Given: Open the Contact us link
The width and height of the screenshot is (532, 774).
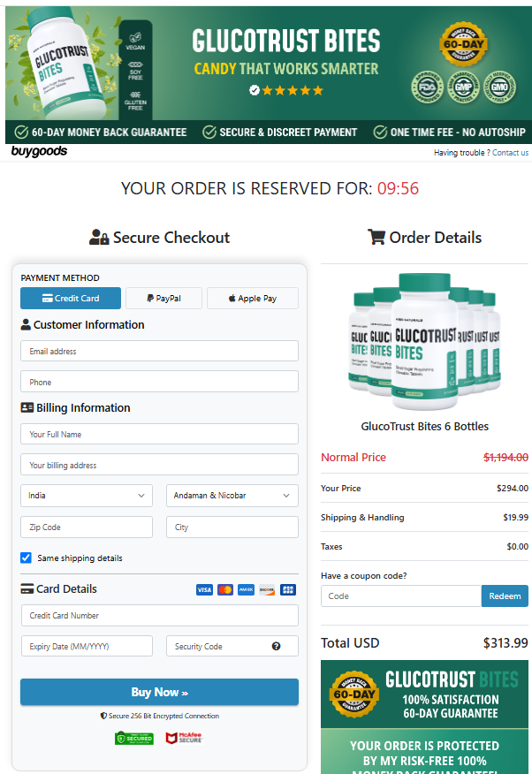Looking at the screenshot, I should pyautogui.click(x=510, y=152).
